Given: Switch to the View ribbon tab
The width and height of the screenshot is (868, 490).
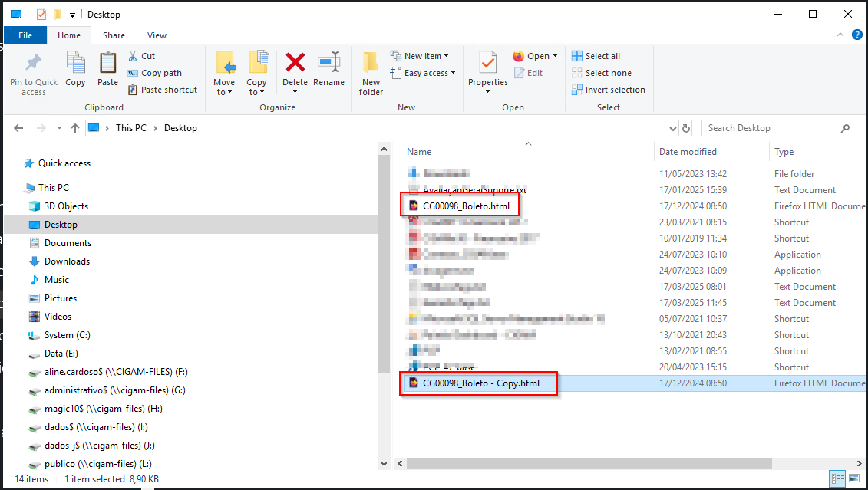Looking at the screenshot, I should (157, 35).
